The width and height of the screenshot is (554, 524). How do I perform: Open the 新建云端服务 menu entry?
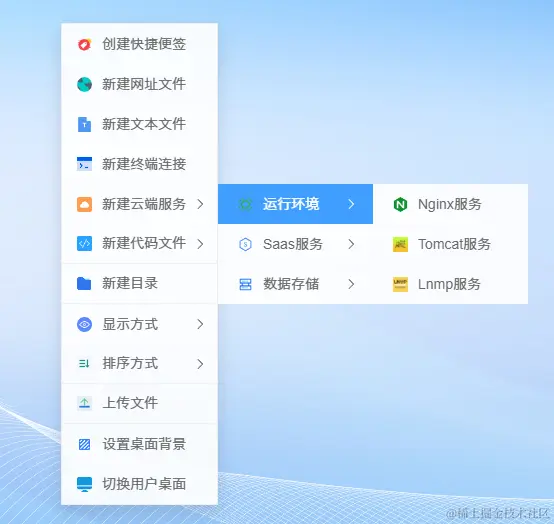pyautogui.click(x=140, y=204)
